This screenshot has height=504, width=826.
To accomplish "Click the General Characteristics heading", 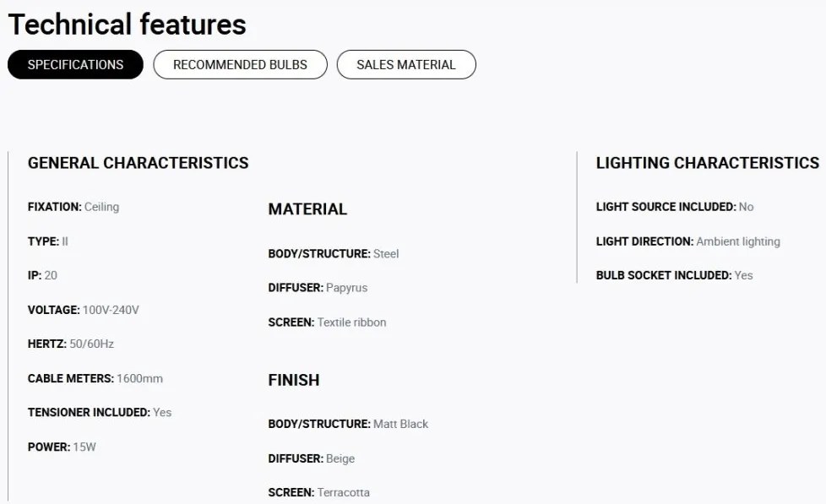I will 138,163.
